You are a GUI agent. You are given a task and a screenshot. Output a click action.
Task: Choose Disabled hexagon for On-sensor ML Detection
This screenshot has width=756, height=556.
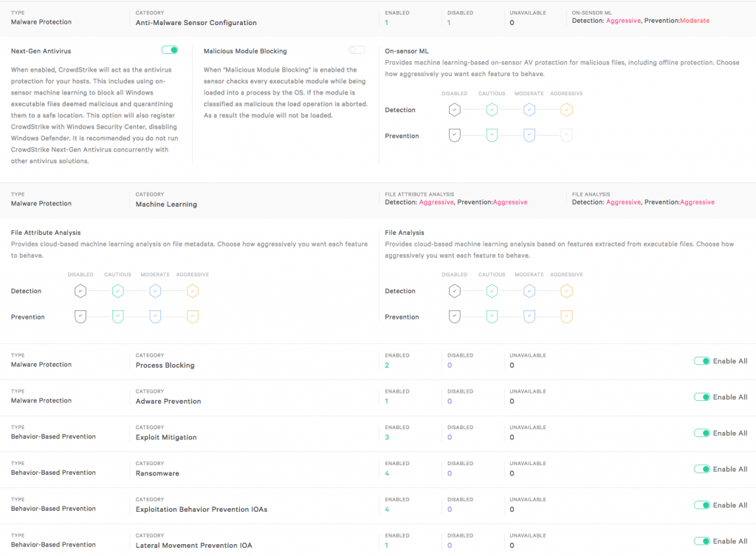tap(455, 110)
